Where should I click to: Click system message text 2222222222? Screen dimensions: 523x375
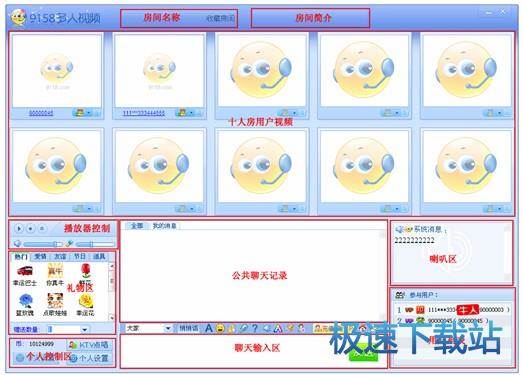coord(414,240)
